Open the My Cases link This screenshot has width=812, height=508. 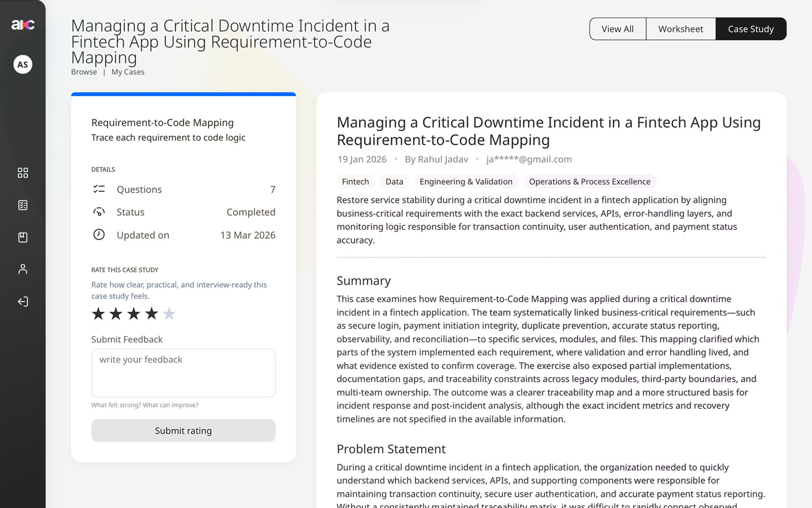128,72
